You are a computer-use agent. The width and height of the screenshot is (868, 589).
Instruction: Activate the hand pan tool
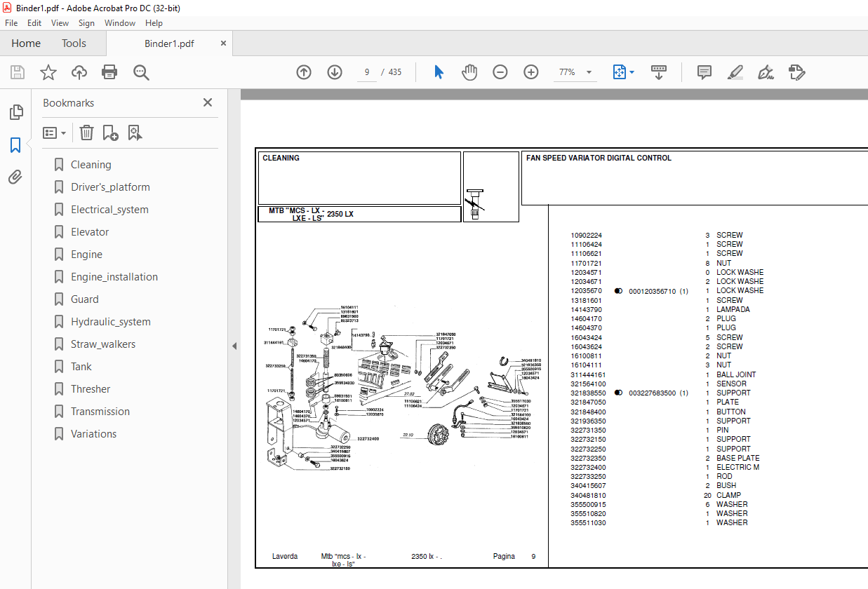[x=469, y=72]
